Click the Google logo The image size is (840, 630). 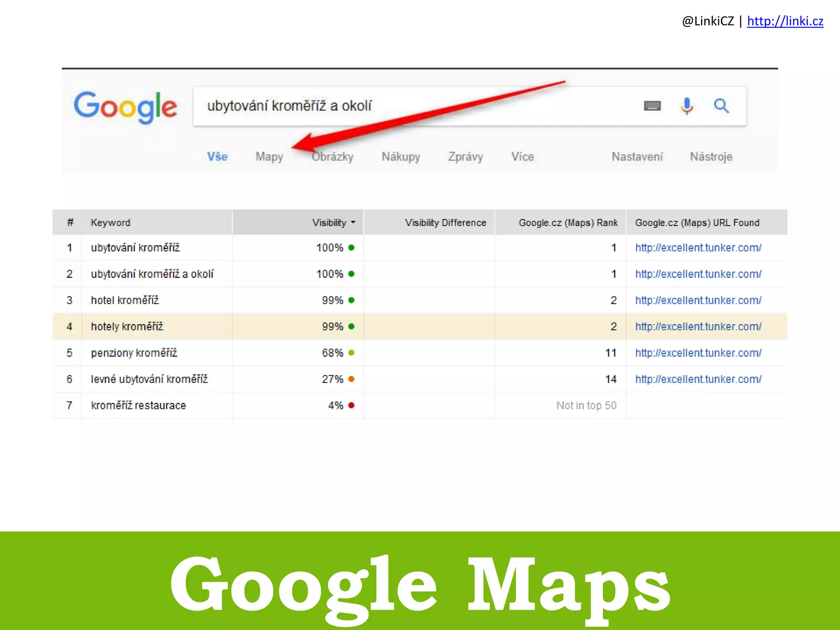click(126, 107)
